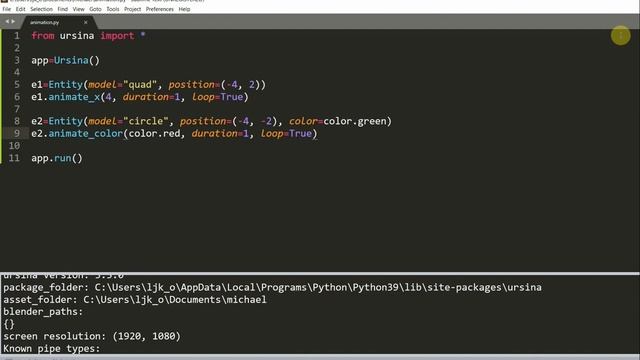Open the Selection menu

41,9
